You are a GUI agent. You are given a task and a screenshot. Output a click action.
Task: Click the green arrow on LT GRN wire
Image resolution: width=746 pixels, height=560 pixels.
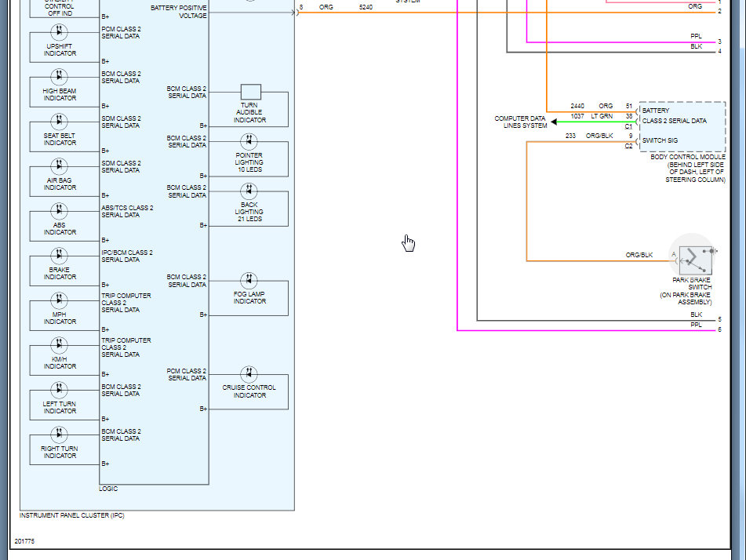click(555, 122)
